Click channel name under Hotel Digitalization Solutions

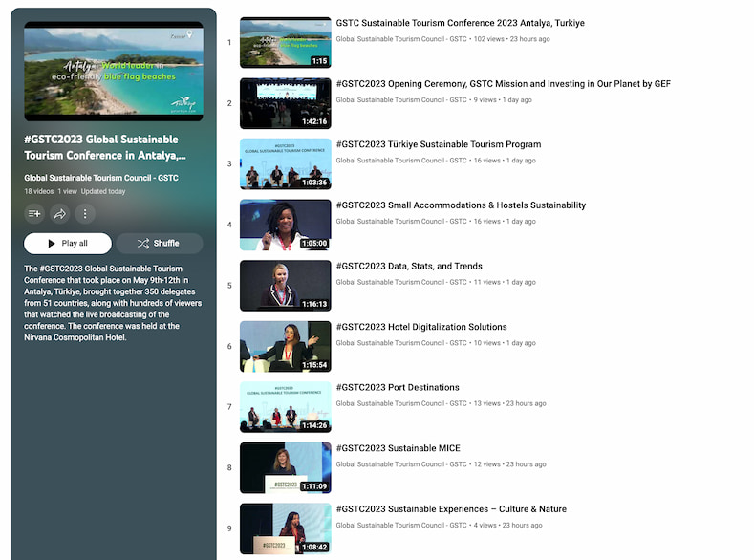point(401,343)
